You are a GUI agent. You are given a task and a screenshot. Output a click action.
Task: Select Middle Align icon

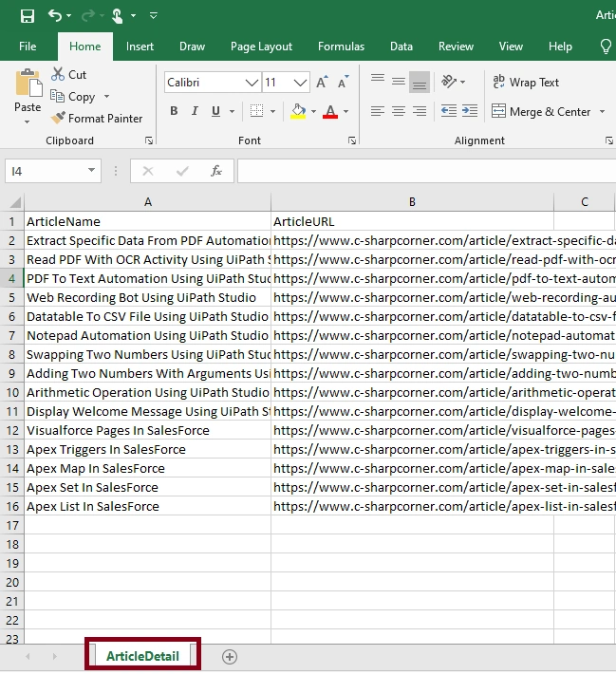click(x=398, y=82)
